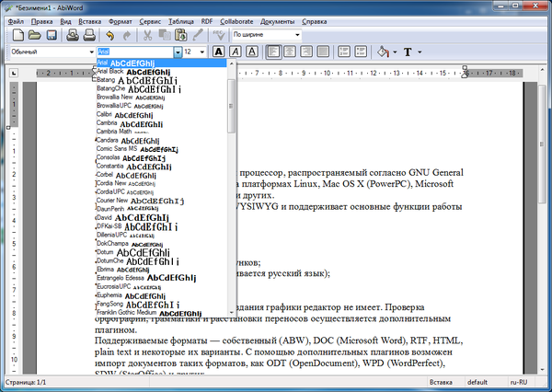
Task: Toggle center alignment button
Action: (x=290, y=52)
